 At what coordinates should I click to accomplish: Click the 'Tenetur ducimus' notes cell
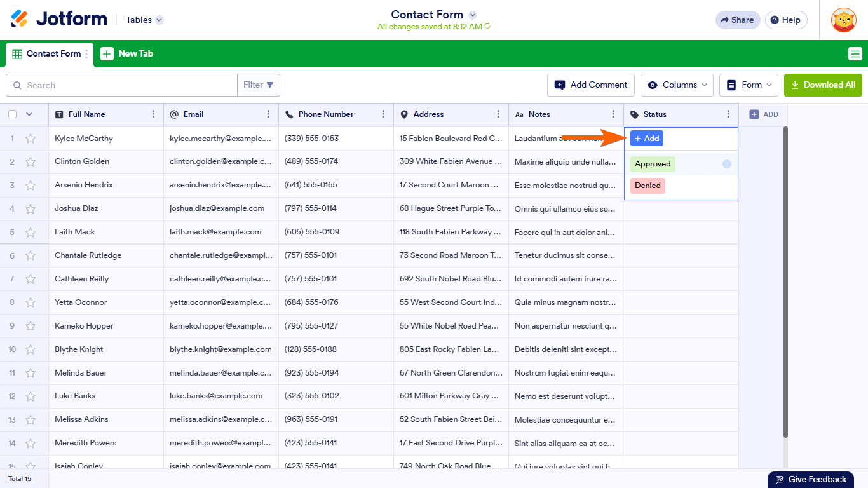pyautogui.click(x=566, y=256)
